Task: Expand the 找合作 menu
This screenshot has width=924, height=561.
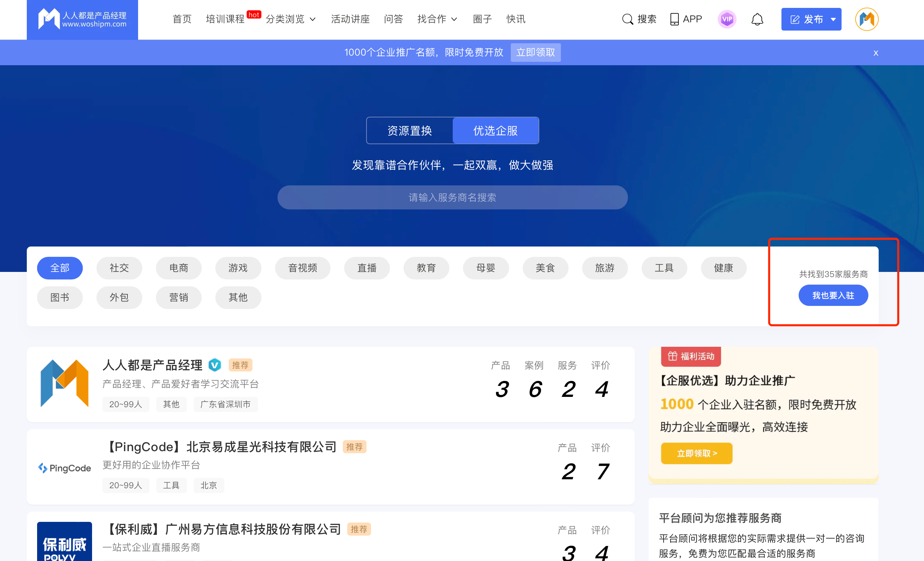Action: coord(437,19)
